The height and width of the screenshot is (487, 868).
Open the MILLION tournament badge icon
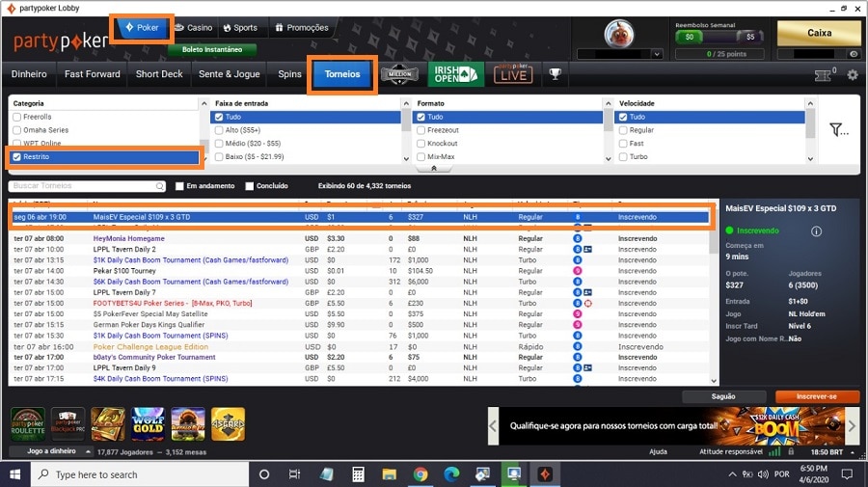[x=399, y=74]
